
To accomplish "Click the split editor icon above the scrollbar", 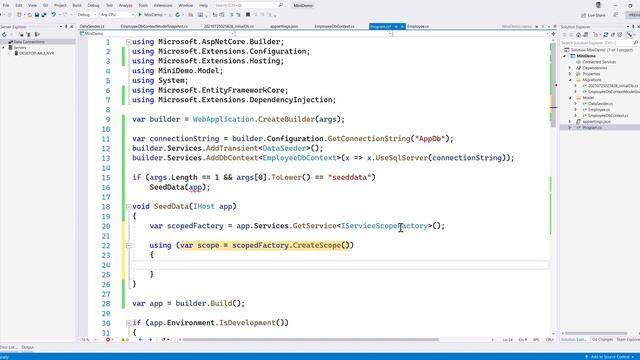I will point(553,34).
